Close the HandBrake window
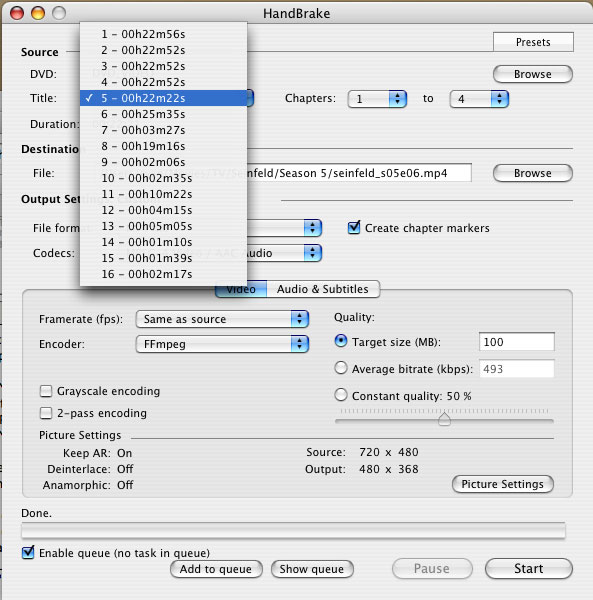Screen dimensions: 593x600 click(x=17, y=13)
